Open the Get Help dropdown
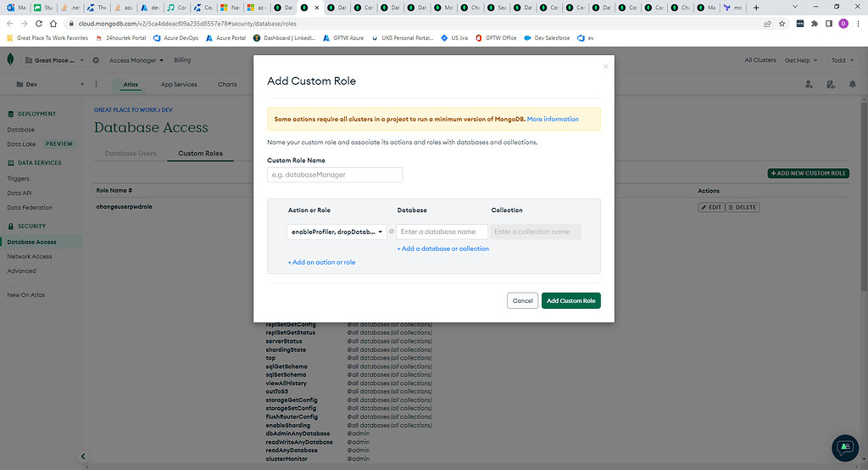The width and height of the screenshot is (868, 470). click(x=801, y=60)
